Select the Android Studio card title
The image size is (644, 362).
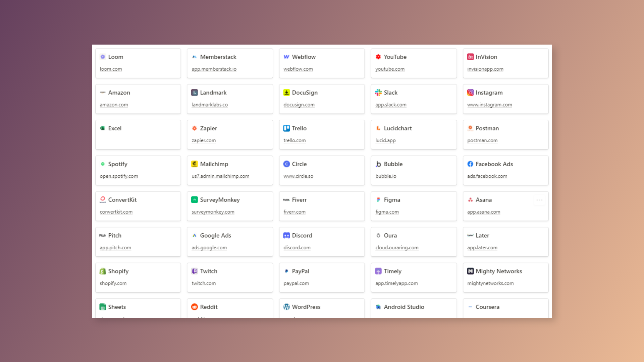point(404,307)
